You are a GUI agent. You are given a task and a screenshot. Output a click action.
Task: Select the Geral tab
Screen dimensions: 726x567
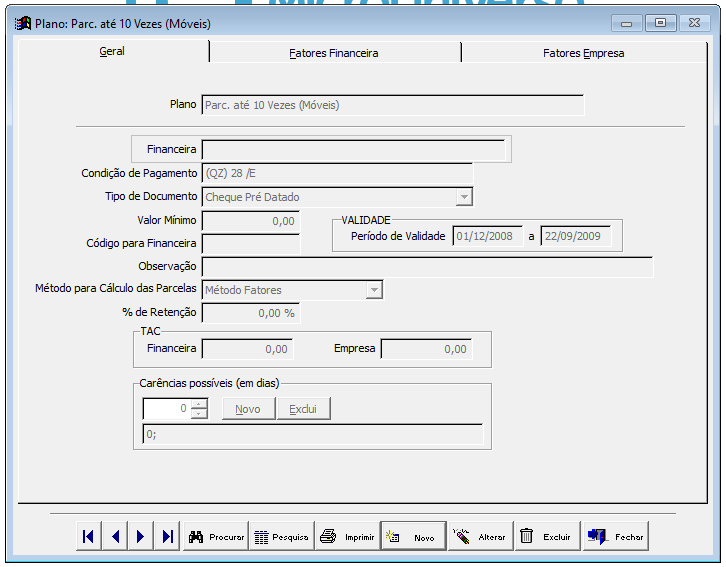tap(112, 51)
